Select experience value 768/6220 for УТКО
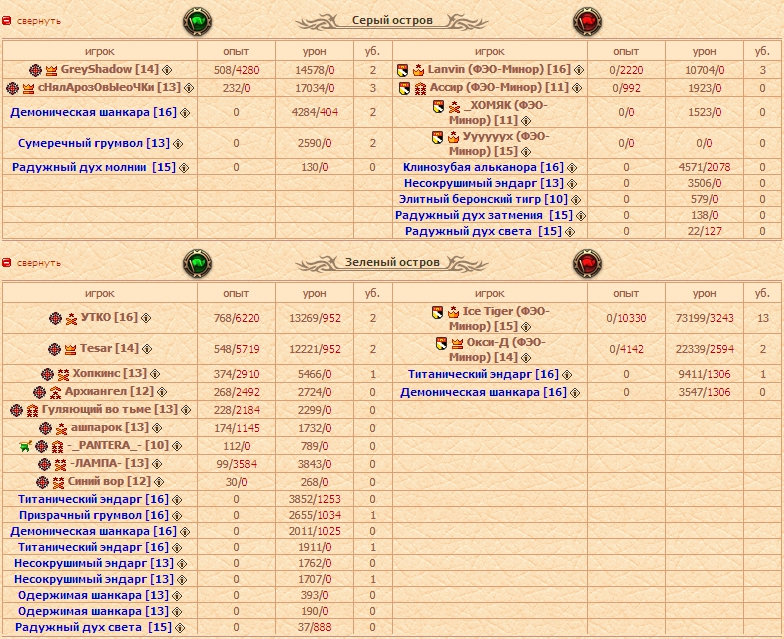 coord(236,318)
